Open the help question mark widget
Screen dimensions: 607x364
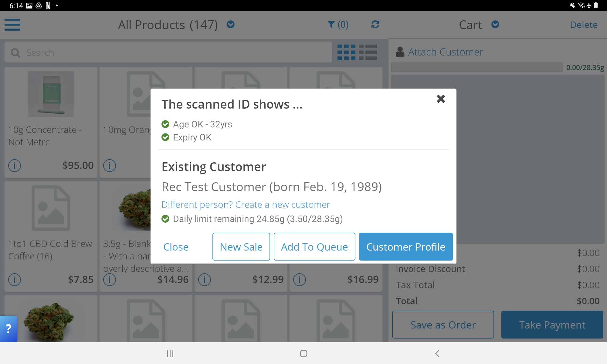point(8,329)
